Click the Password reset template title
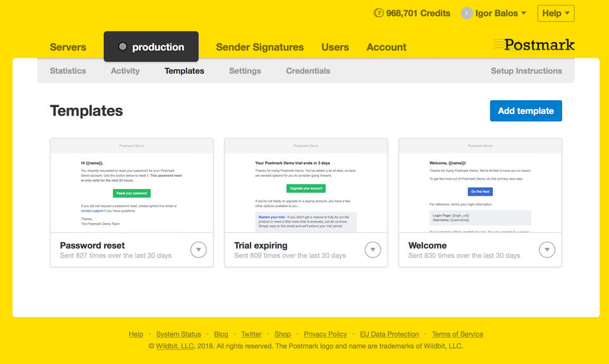Viewport: 609px width, 364px height. pyautogui.click(x=93, y=245)
